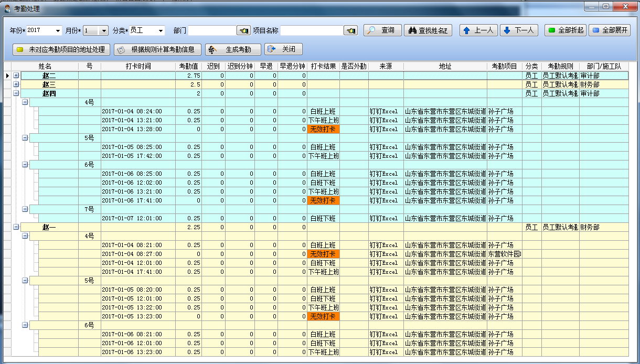Expand the 赵二 row
The height and width of the screenshot is (364, 640).
pyautogui.click(x=16, y=76)
